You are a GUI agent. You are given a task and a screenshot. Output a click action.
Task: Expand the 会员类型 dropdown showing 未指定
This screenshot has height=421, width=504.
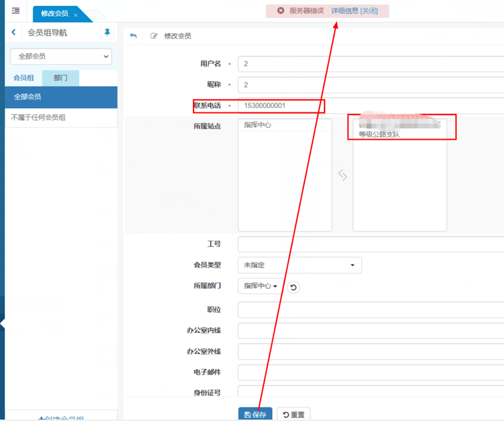click(x=299, y=265)
